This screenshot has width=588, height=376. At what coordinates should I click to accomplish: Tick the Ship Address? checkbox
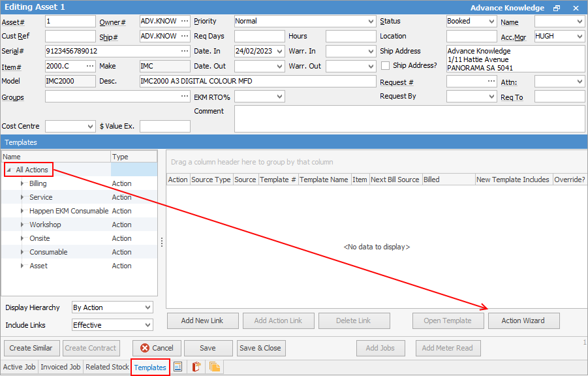pos(386,66)
